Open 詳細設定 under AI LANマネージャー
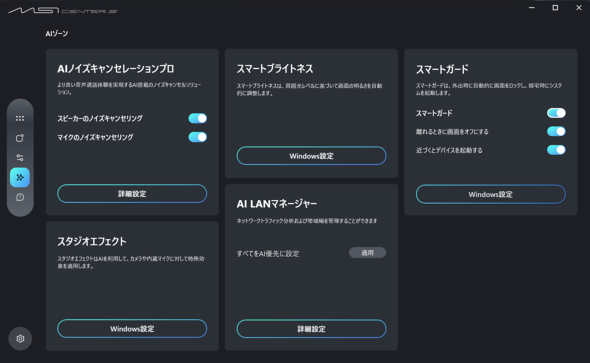Screen dimensions: 590x363 pyautogui.click(x=312, y=329)
